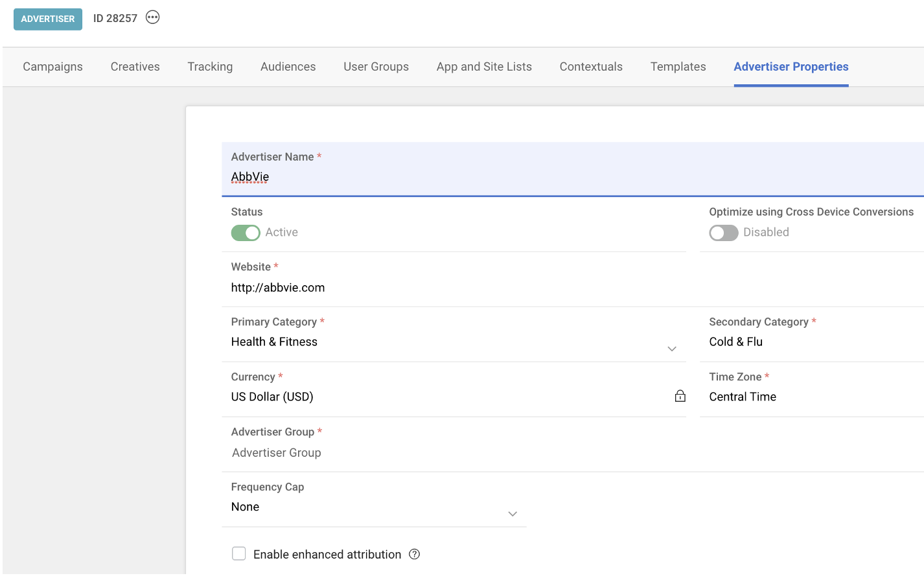This screenshot has width=924, height=578.
Task: Open the Contextuals tab
Action: coord(591,67)
